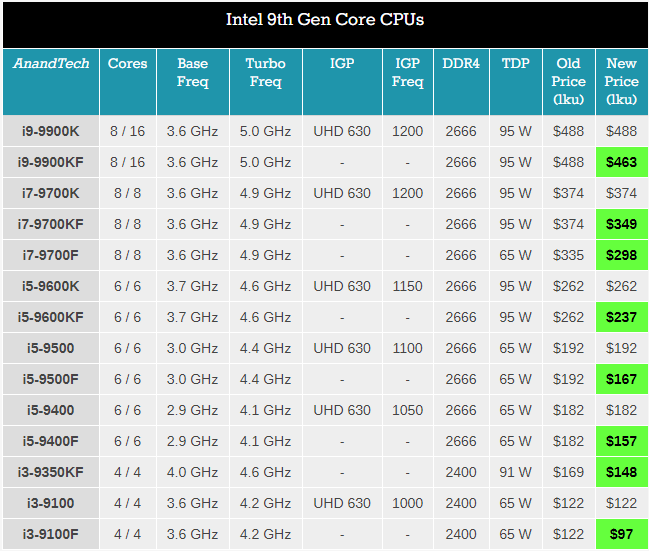The width and height of the screenshot is (649, 551).
Task: Click the Base Freq column header
Action: point(193,82)
